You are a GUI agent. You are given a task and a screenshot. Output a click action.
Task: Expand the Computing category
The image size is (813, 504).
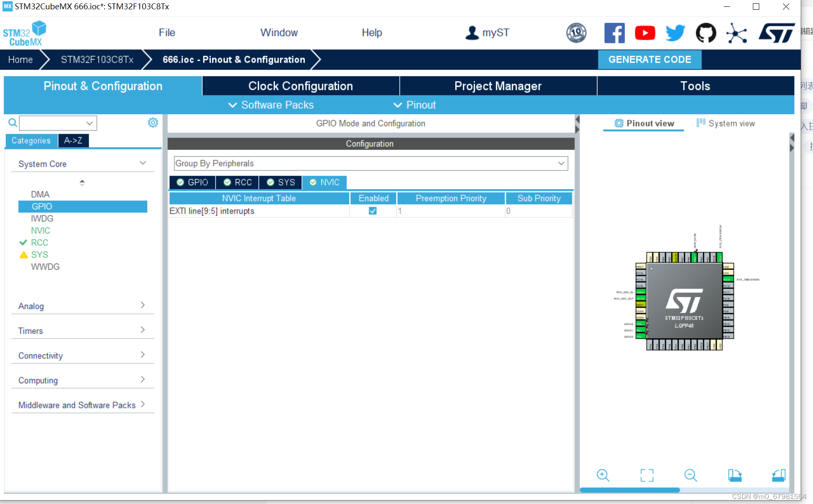(143, 379)
